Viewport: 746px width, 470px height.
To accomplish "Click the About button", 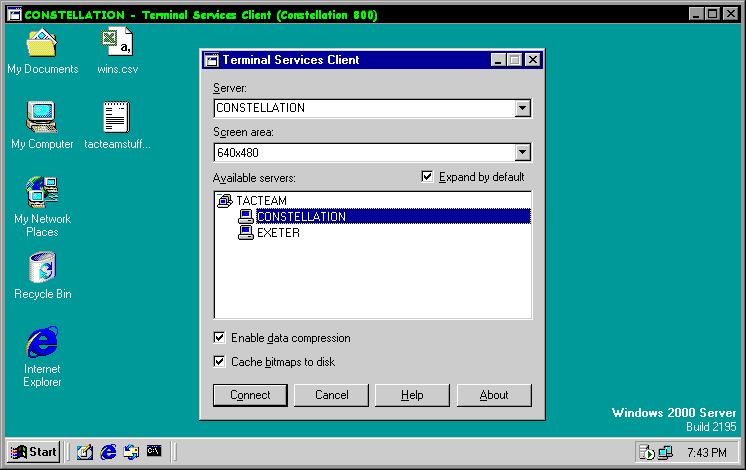I will coord(494,395).
